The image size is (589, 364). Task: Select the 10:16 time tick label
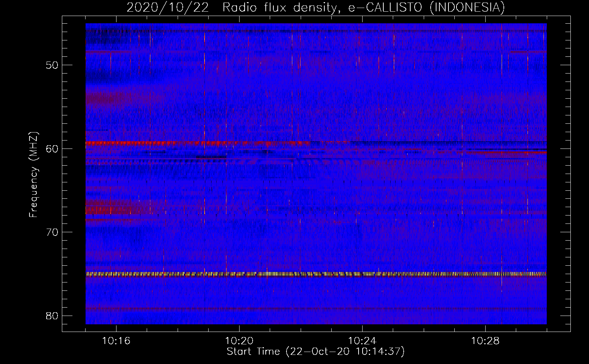pyautogui.click(x=116, y=341)
